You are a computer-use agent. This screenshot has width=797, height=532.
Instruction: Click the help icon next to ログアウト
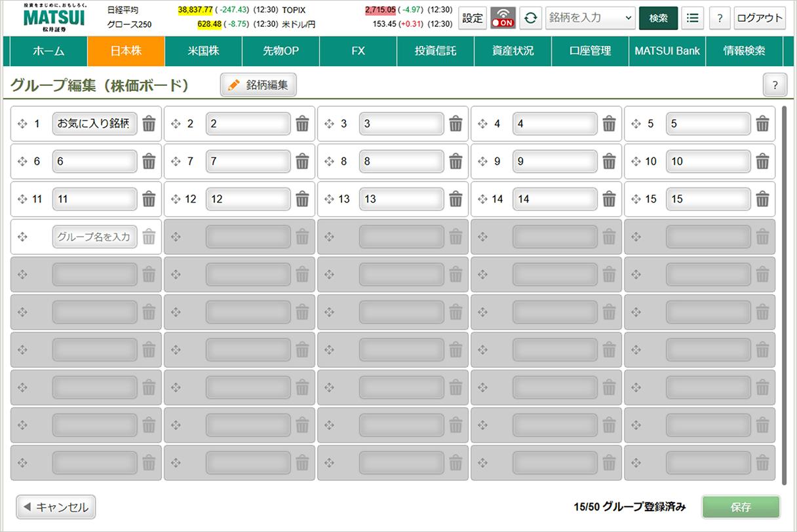coord(720,18)
